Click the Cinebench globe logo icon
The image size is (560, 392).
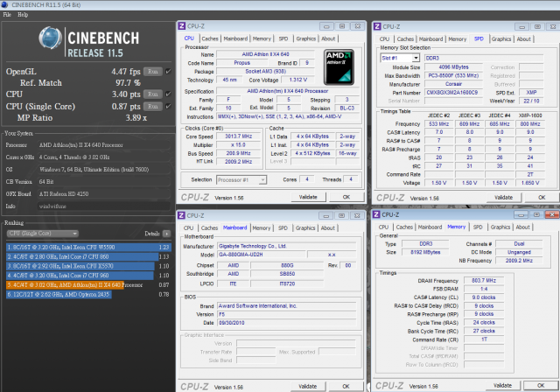pos(50,38)
